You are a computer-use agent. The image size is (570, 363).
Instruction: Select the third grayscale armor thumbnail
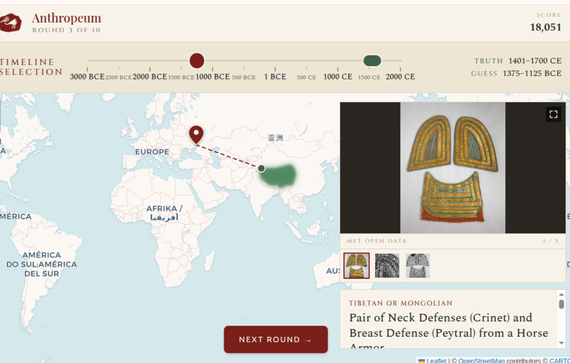pyautogui.click(x=418, y=266)
